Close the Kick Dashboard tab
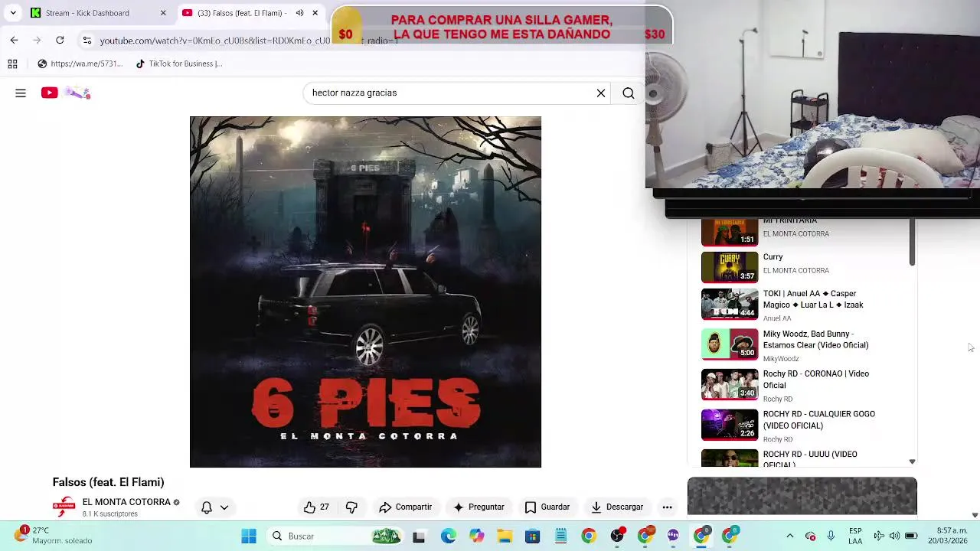Viewport: 980px width, 551px height. click(163, 13)
